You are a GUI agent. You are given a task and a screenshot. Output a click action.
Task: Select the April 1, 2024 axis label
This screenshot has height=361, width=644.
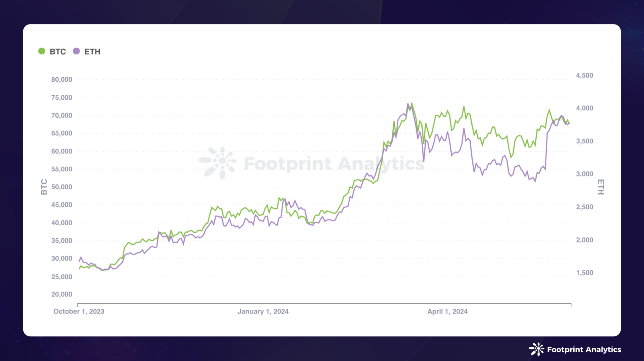click(x=447, y=311)
